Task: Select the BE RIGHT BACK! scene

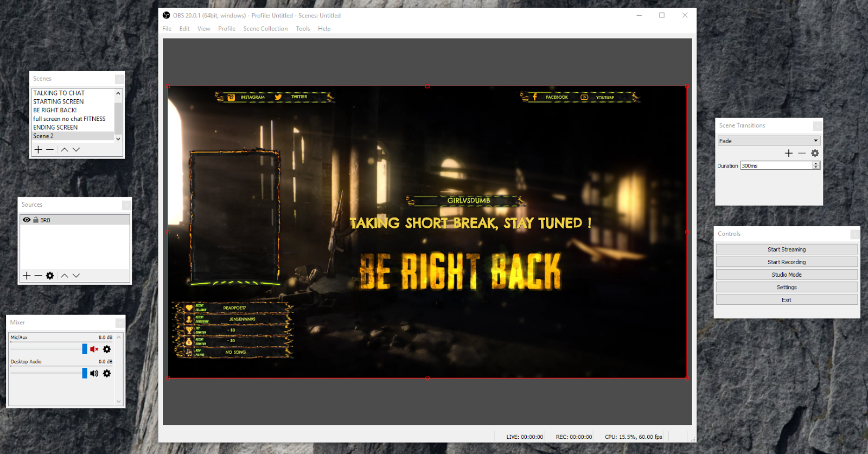Action: 73,110
